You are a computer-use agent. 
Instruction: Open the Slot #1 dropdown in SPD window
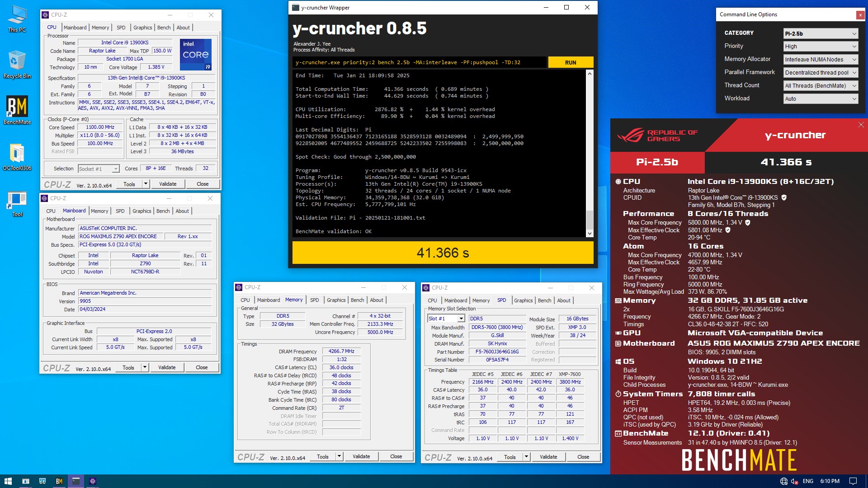tap(446, 319)
